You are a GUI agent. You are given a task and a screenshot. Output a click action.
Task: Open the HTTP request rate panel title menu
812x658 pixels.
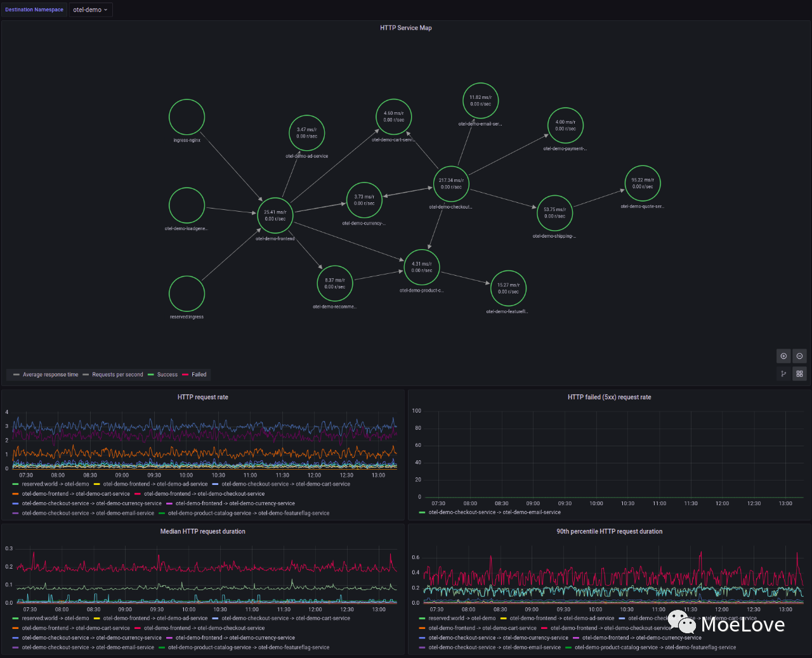[x=202, y=397]
